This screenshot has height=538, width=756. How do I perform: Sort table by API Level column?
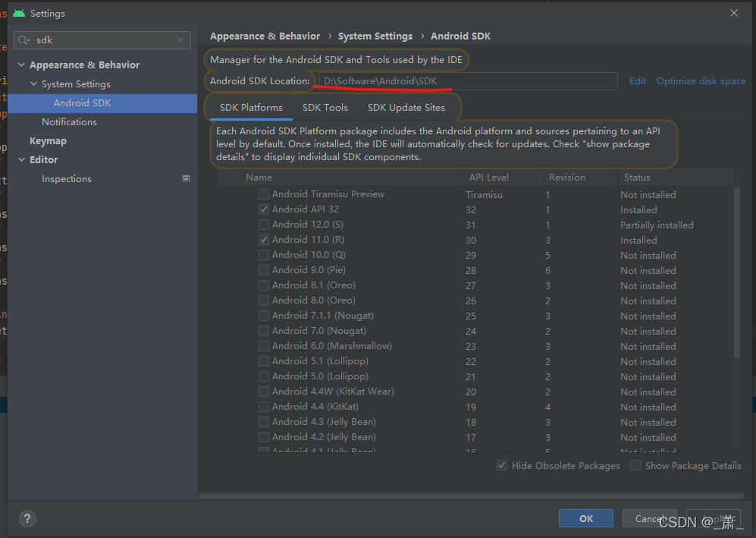coord(503,178)
